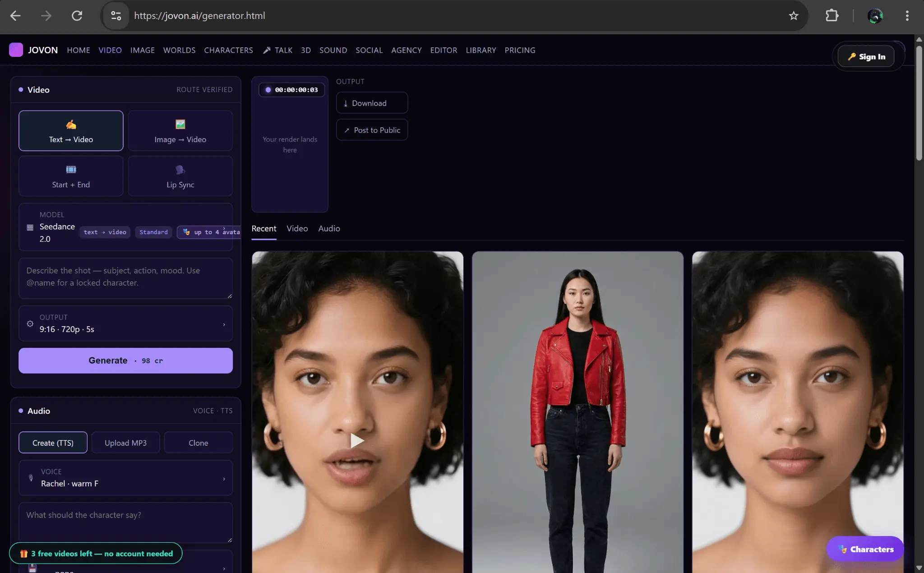
Task: Reload the page with refresh icon
Action: [77, 16]
